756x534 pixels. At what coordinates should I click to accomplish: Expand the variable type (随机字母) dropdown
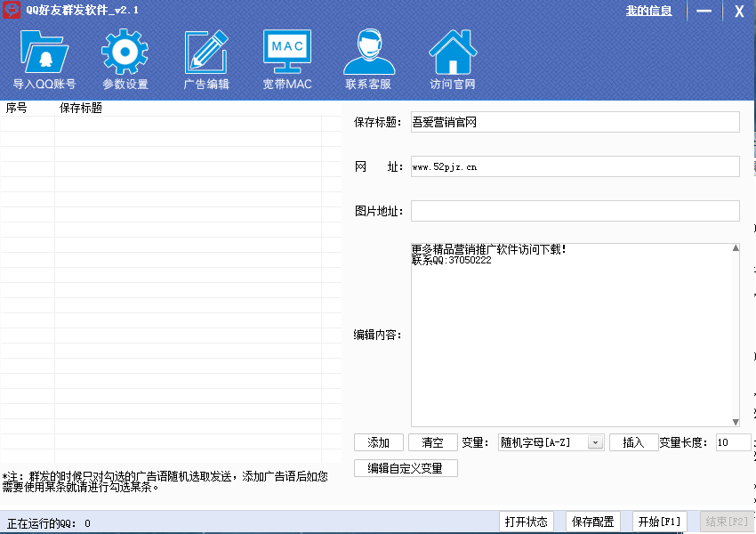pos(595,442)
